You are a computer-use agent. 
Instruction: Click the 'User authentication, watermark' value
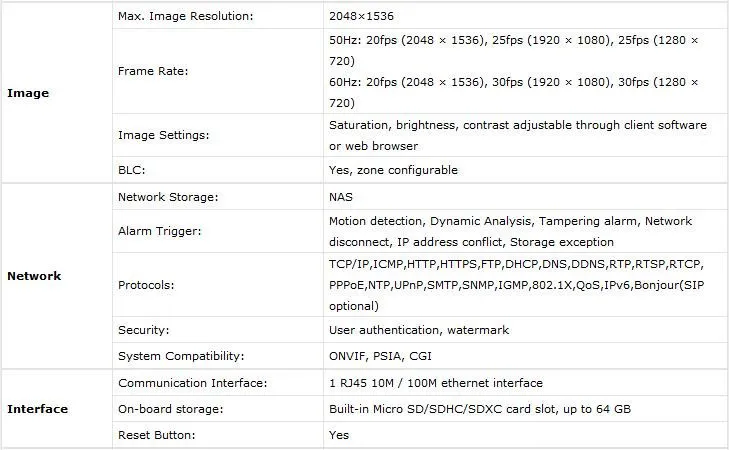pyautogui.click(x=419, y=329)
